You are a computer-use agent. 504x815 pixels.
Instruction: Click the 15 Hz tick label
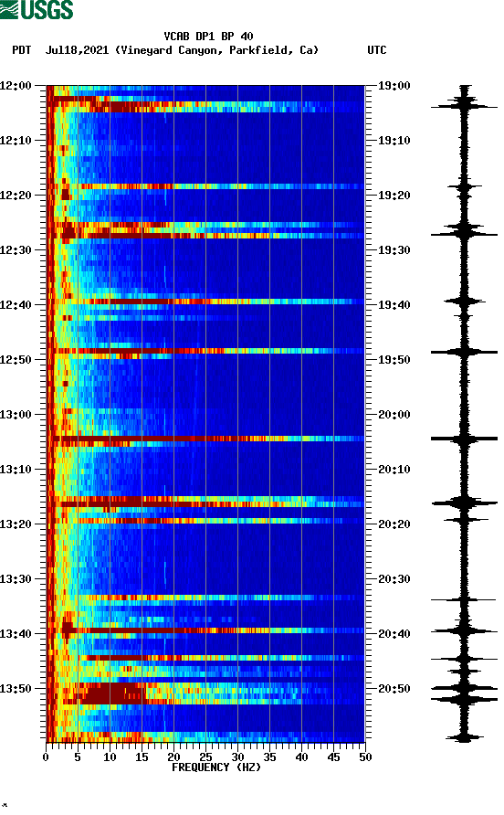[142, 757]
